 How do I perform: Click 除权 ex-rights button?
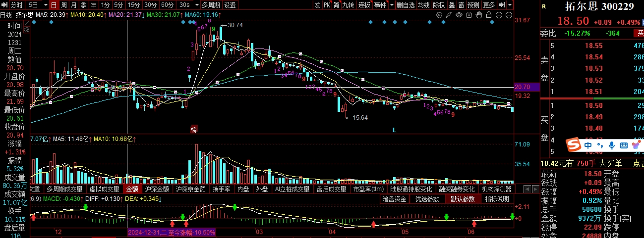[x=439, y=5]
